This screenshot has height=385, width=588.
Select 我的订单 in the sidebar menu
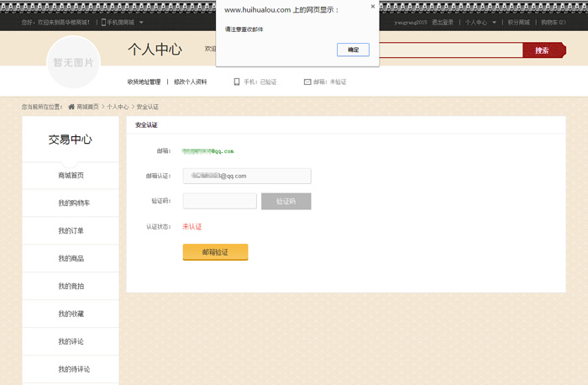click(71, 231)
